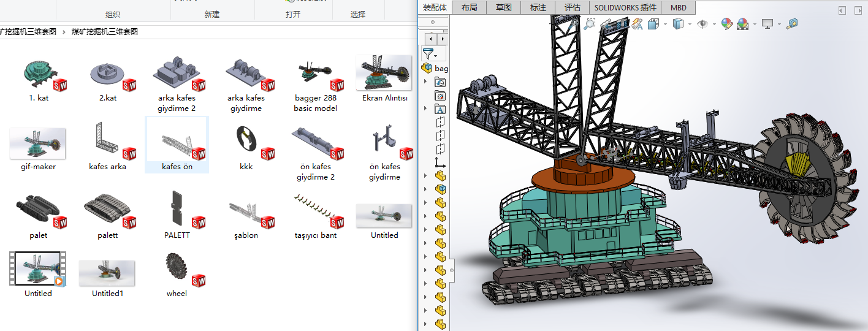Open View Settings monitor icon
868x331 pixels.
(x=767, y=24)
